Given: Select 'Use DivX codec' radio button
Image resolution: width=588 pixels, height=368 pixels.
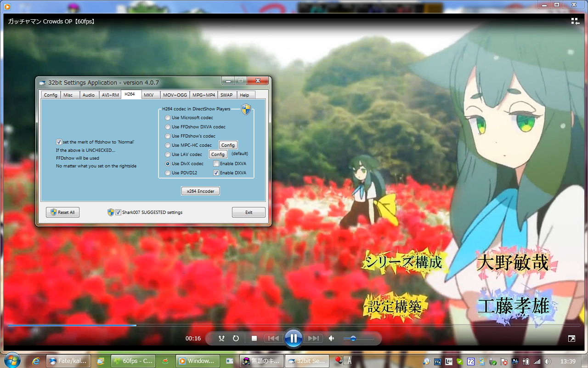Looking at the screenshot, I should point(168,164).
